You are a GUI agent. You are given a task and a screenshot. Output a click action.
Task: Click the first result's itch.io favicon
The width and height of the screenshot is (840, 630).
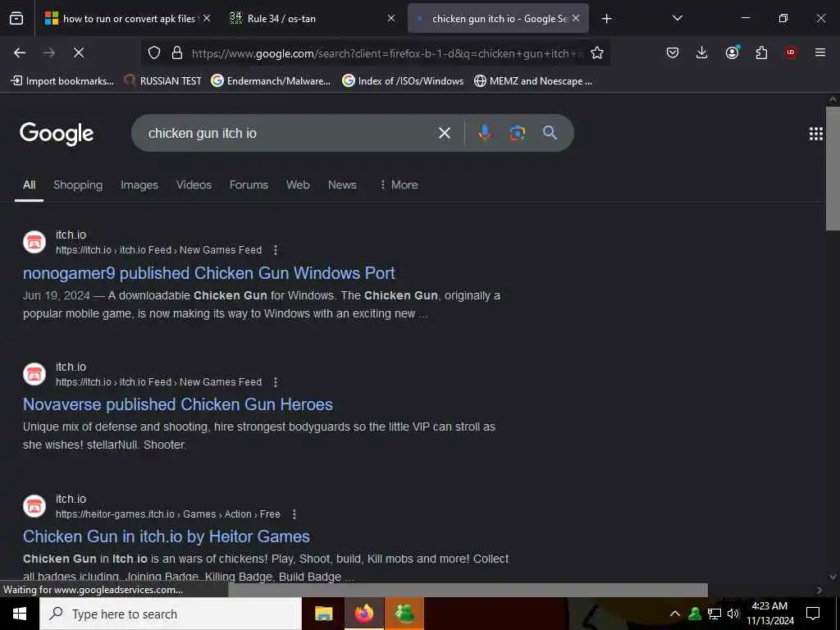coord(34,242)
